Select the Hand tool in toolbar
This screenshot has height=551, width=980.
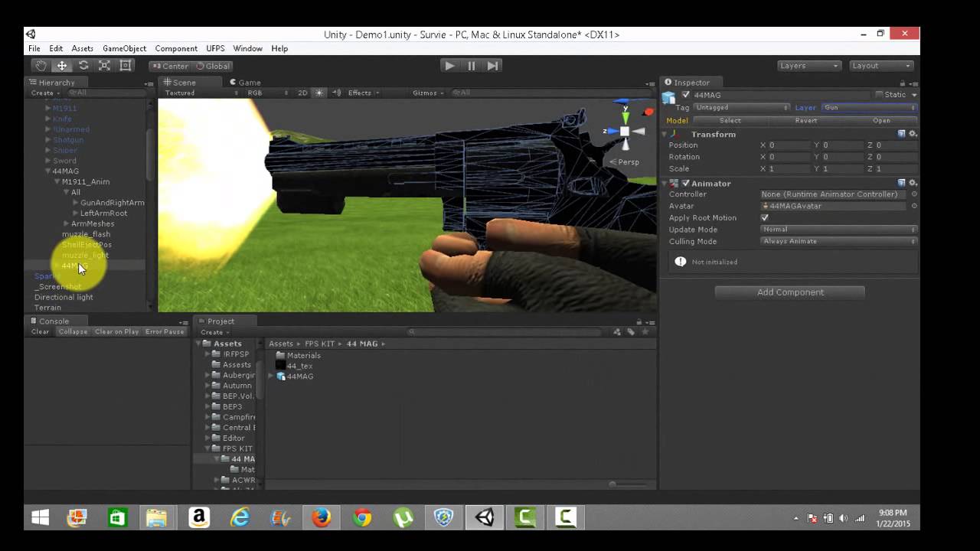pyautogui.click(x=41, y=66)
